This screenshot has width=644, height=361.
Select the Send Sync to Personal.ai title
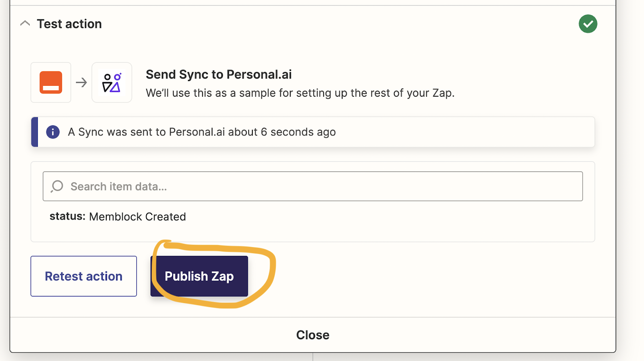(x=219, y=75)
